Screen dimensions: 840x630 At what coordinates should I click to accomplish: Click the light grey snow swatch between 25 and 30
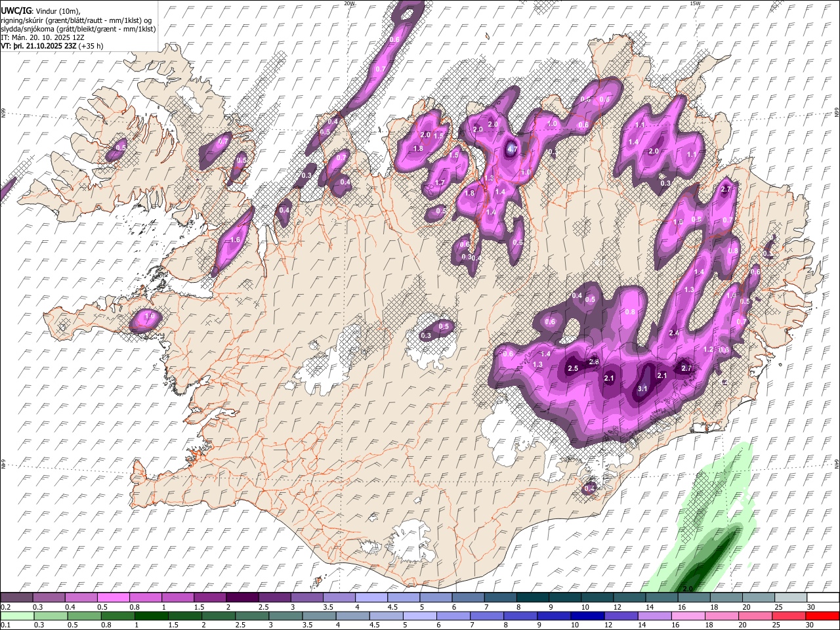tap(790, 597)
